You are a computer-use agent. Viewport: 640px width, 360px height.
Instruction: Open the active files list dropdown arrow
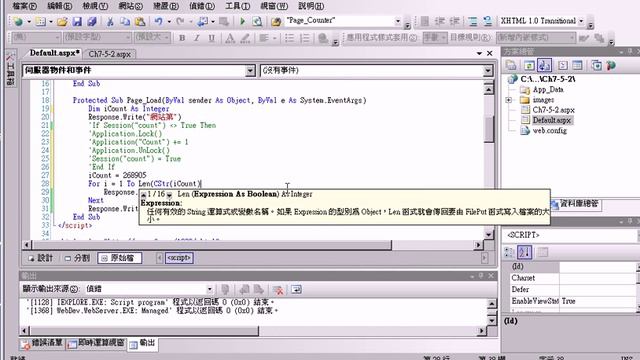(479, 53)
